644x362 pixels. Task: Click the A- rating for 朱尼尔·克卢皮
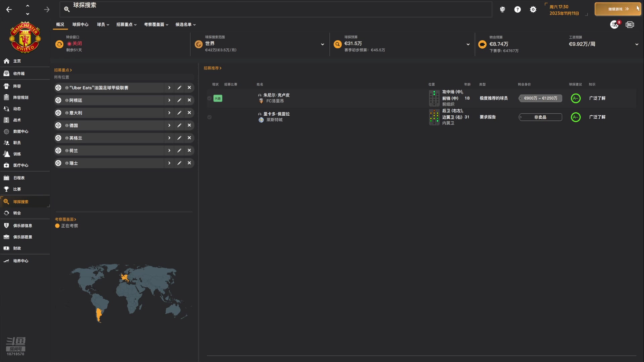pyautogui.click(x=576, y=98)
